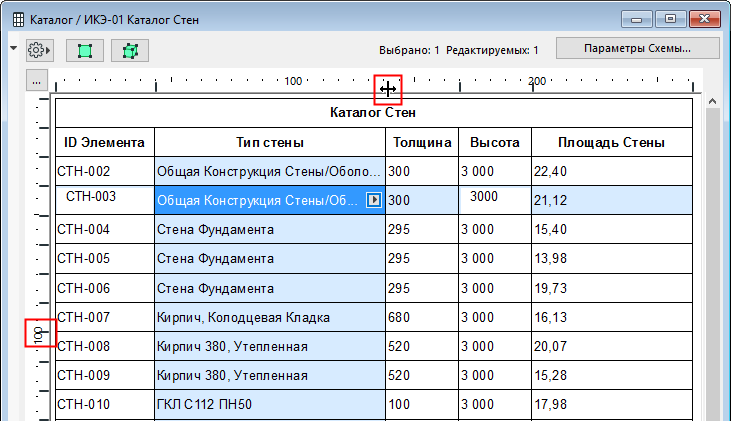Click the 100 mark on horizontal ruler
Viewport: 731px width, 421px height.
(293, 81)
